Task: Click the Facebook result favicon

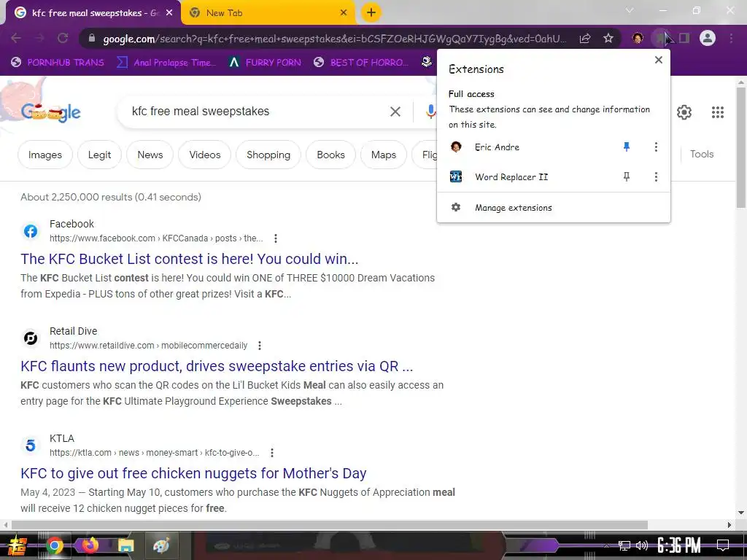Action: 31,231
